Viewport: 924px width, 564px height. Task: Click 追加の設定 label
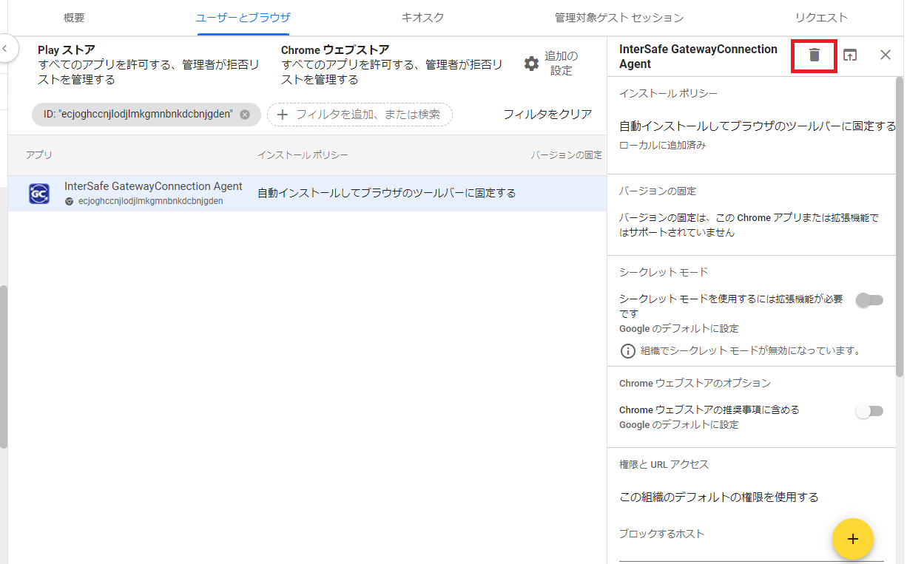click(562, 64)
